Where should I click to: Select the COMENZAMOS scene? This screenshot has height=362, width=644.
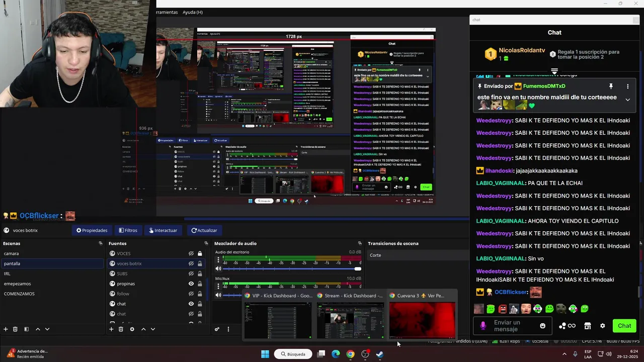click(x=52, y=294)
